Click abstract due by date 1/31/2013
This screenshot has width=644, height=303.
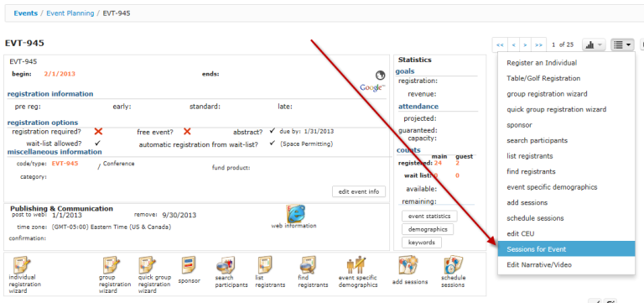click(319, 132)
